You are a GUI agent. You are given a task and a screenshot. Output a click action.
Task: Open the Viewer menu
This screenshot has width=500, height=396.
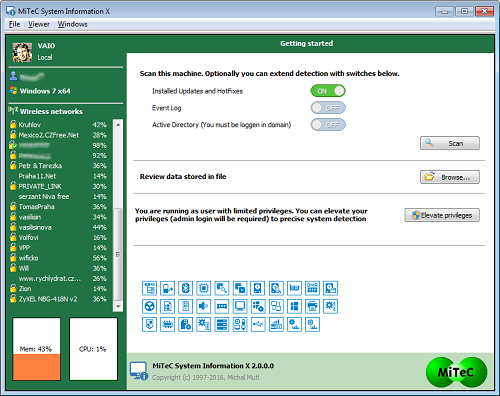point(39,24)
